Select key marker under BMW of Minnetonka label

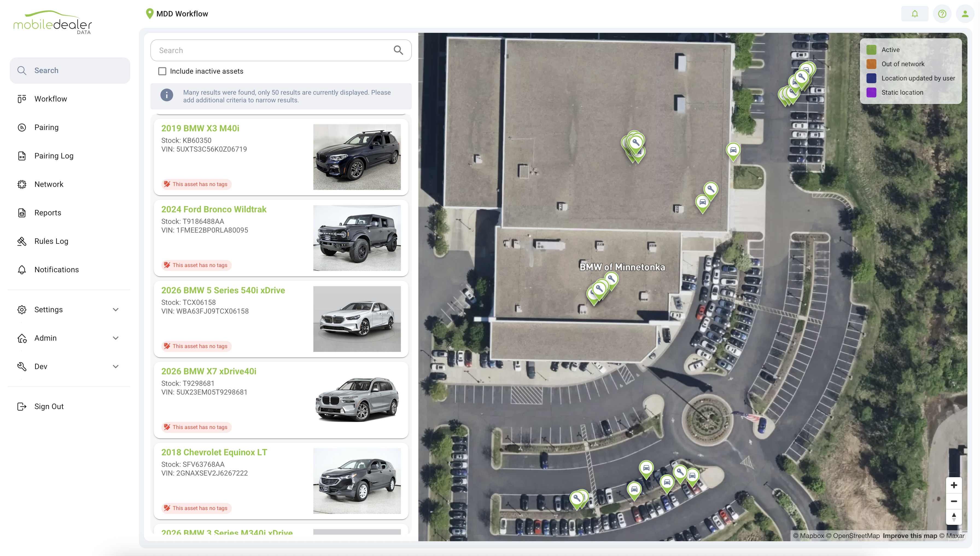coord(611,280)
